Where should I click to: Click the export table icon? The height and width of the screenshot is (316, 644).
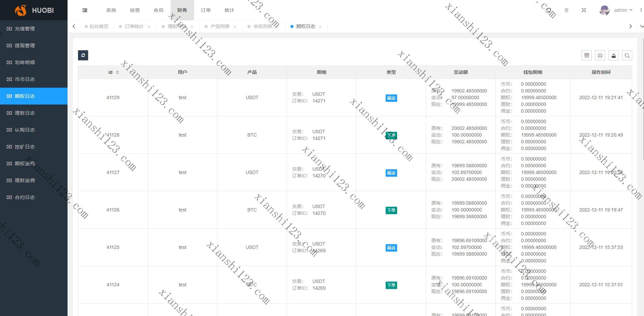[x=614, y=56]
